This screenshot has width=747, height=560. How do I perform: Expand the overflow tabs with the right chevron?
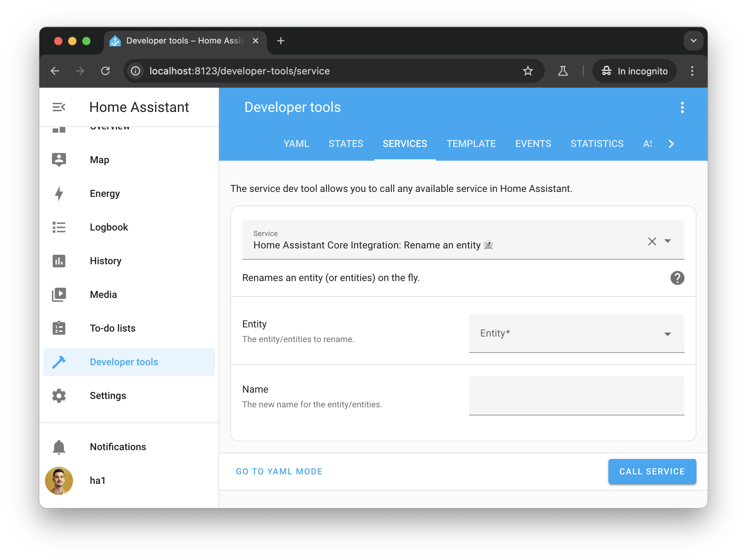click(671, 144)
